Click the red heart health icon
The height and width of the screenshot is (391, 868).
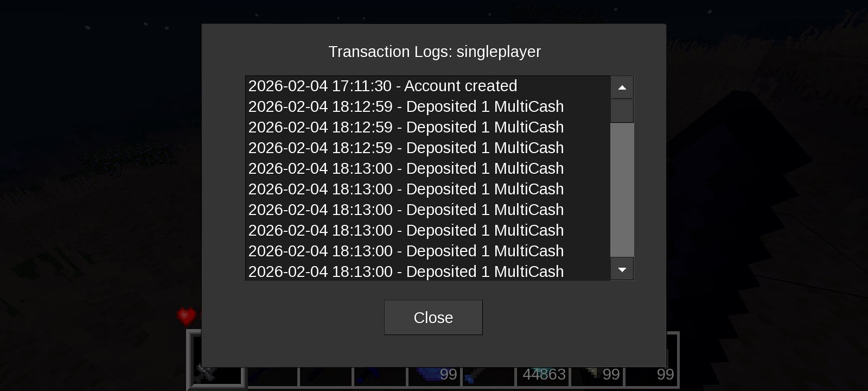tap(187, 316)
